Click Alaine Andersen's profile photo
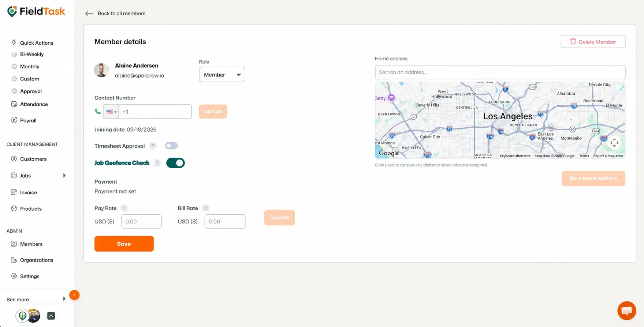The width and height of the screenshot is (644, 327). pos(101,70)
